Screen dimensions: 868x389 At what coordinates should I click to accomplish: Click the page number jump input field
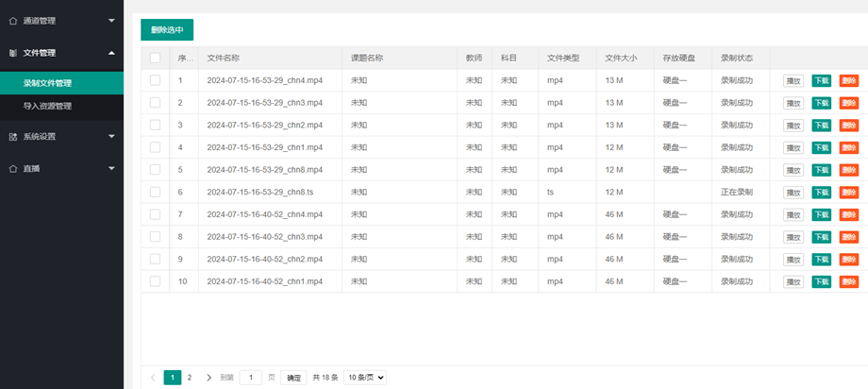250,378
